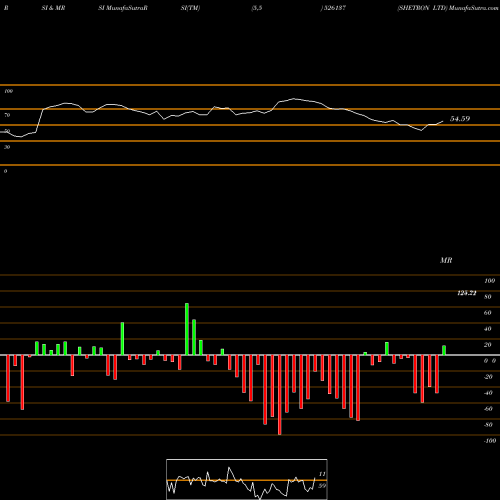Click the RSI axis label 30
Image resolution: width=500 pixels, height=500 pixels.
coord(7,147)
